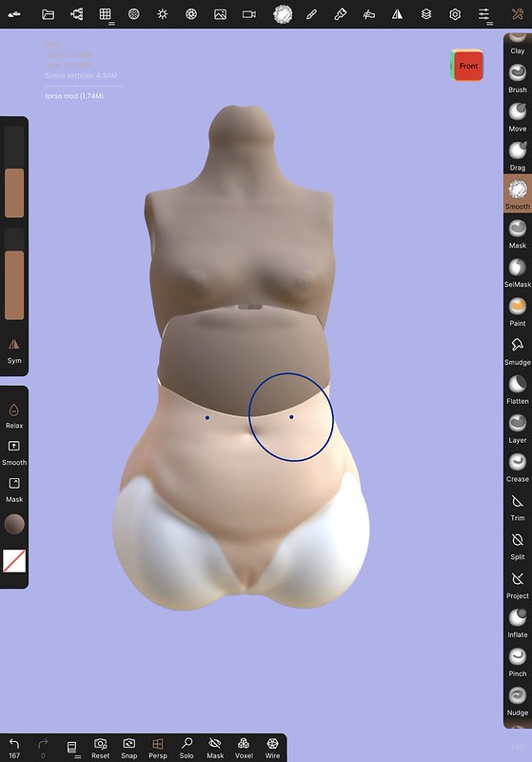Open the Post Process aperture menu
Image resolution: width=532 pixels, height=762 pixels.
(x=191, y=14)
